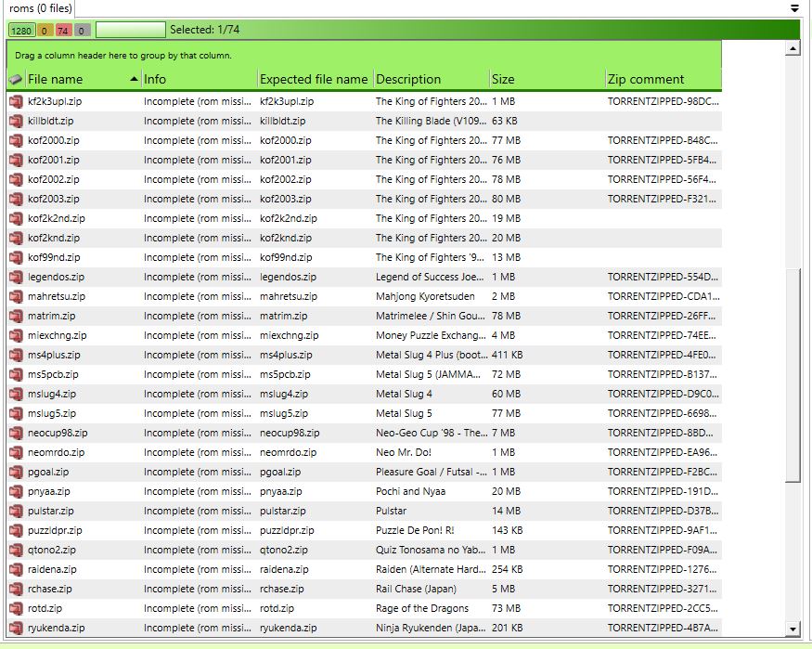
Task: Click the legendos.zip row icon
Action: click(16, 277)
